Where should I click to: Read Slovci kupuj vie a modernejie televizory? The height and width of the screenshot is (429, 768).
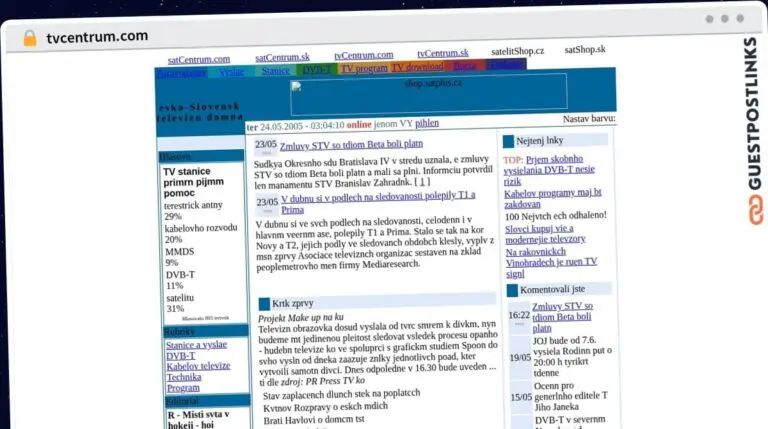(x=545, y=234)
